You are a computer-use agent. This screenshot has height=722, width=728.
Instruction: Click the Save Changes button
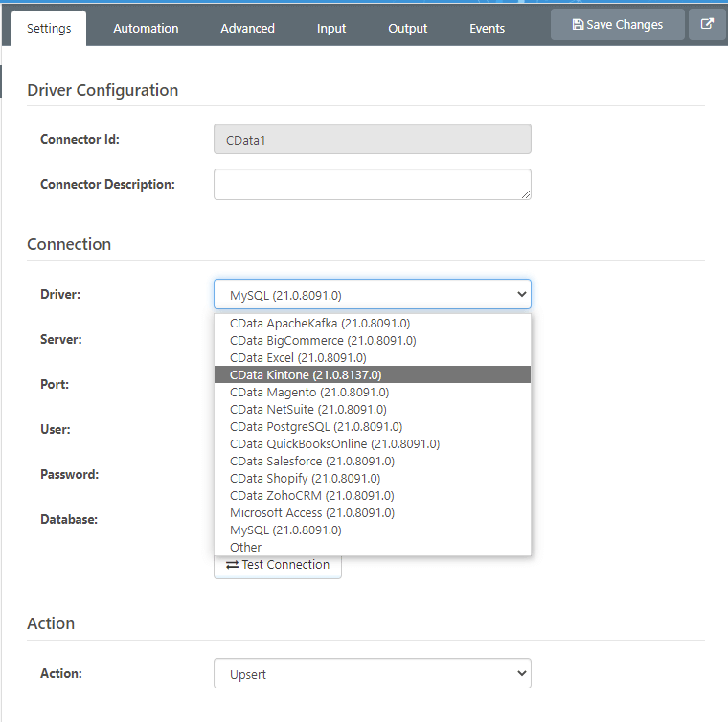click(x=617, y=25)
